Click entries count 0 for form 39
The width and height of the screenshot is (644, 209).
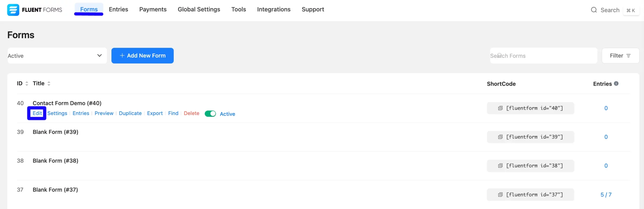point(606,137)
